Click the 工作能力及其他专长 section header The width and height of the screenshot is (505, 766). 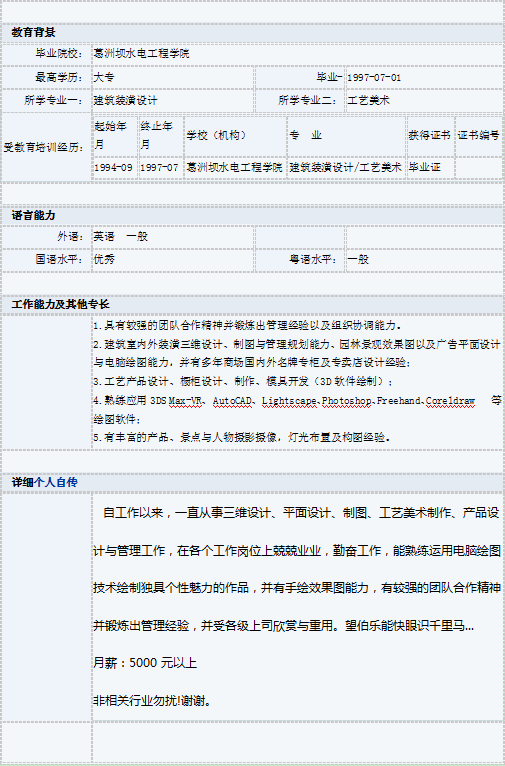[61, 304]
